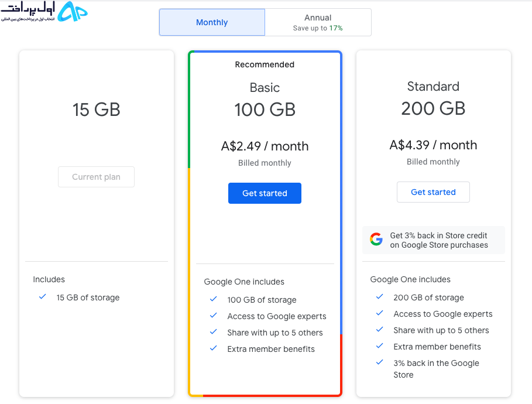Click 'Save up to 17%' text
This screenshot has width=532, height=404.
click(x=318, y=28)
